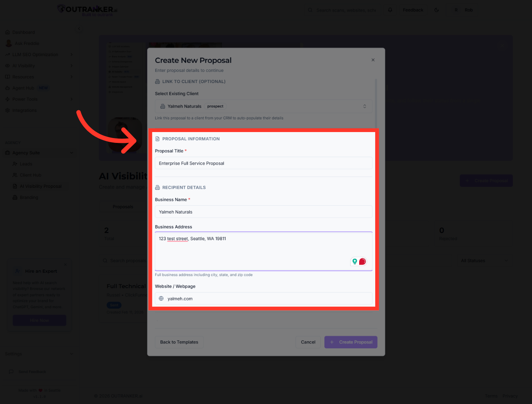
Task: Close the Create New Proposal dialog
Action: (x=373, y=60)
